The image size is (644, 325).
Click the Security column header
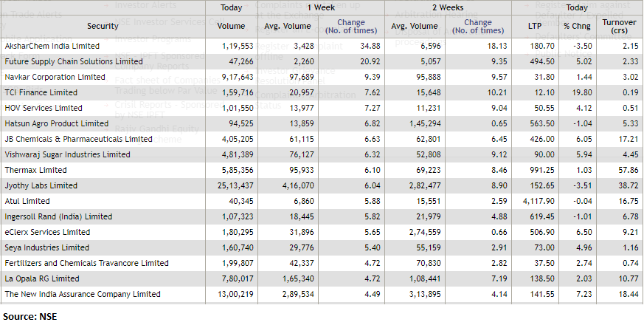click(103, 26)
